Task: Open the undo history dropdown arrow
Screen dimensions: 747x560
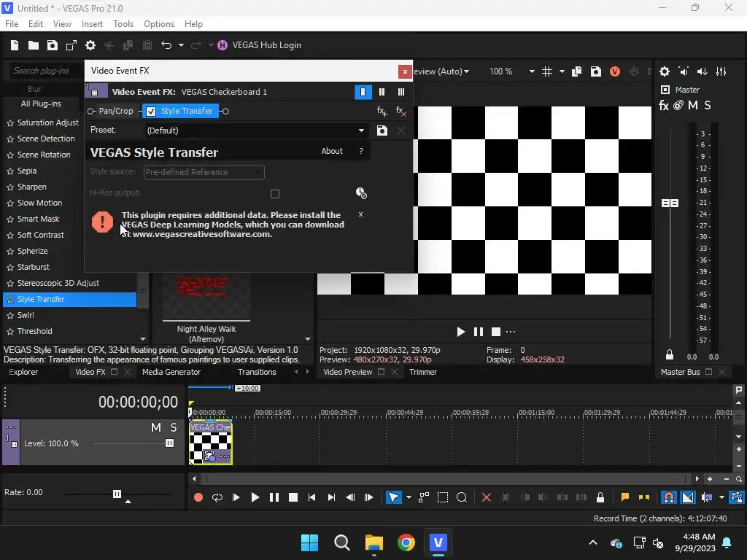Action: click(x=181, y=45)
